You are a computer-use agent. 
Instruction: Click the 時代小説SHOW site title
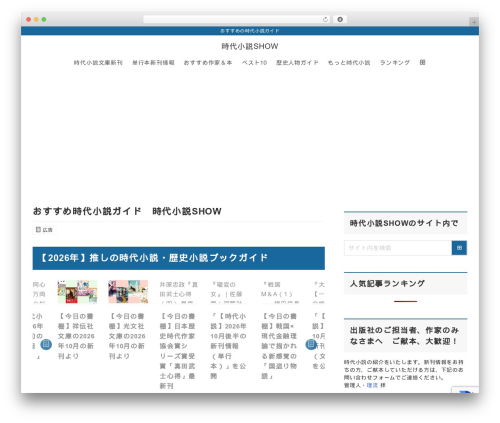[250, 46]
